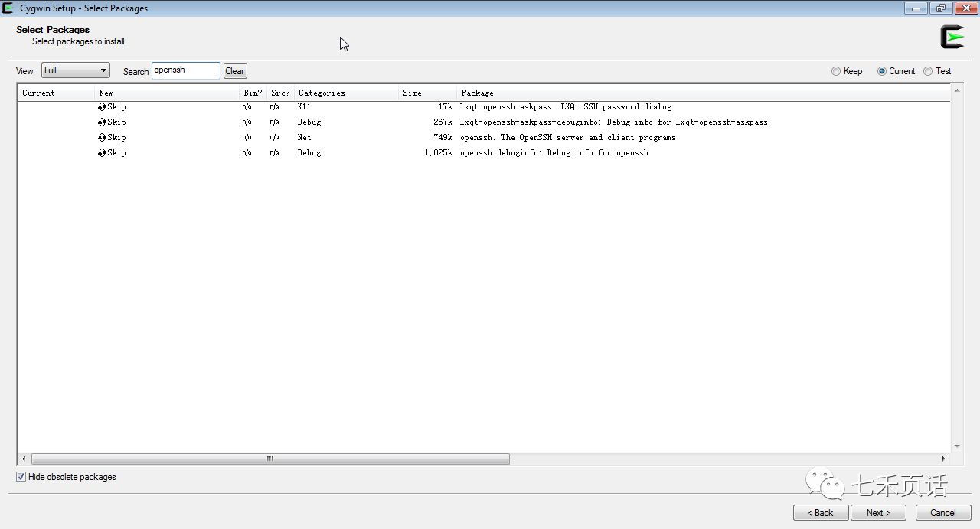
Task: Click the horizontal scrollbar right arrow
Action: 944,459
